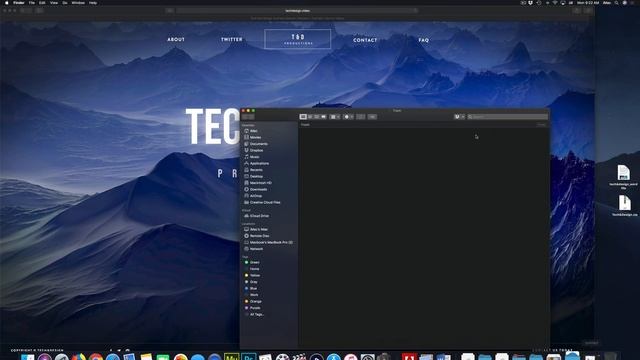The image size is (640, 360).
Task: Open Applications from the Finder sidebar
Action: coord(257,164)
